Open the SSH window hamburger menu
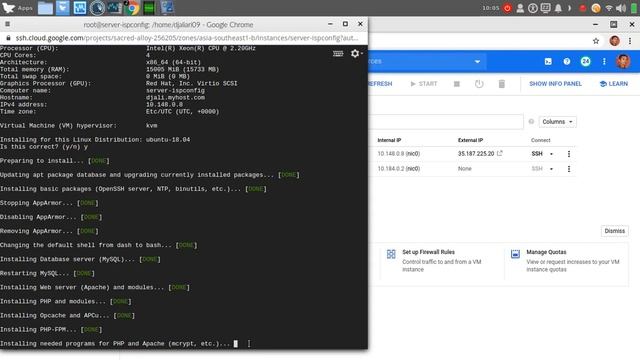Viewport: 640px width, 360px height. click(7, 24)
